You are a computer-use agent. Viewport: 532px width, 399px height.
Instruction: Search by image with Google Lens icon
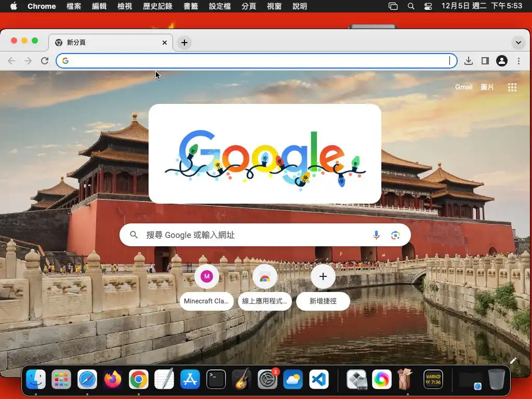(x=395, y=235)
